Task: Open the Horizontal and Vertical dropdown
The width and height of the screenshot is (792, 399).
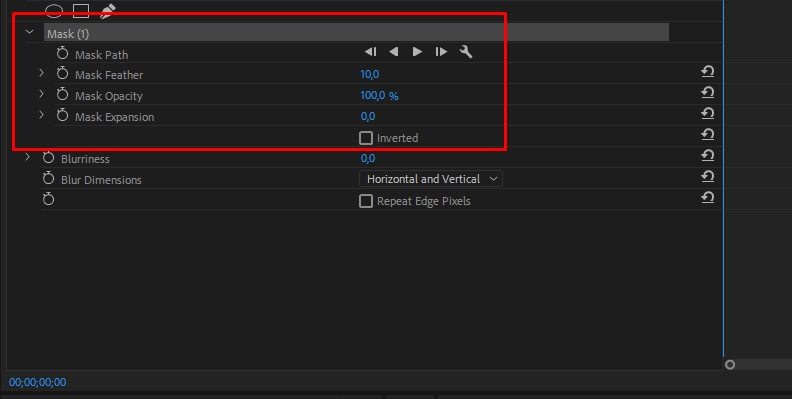Action: tap(431, 179)
